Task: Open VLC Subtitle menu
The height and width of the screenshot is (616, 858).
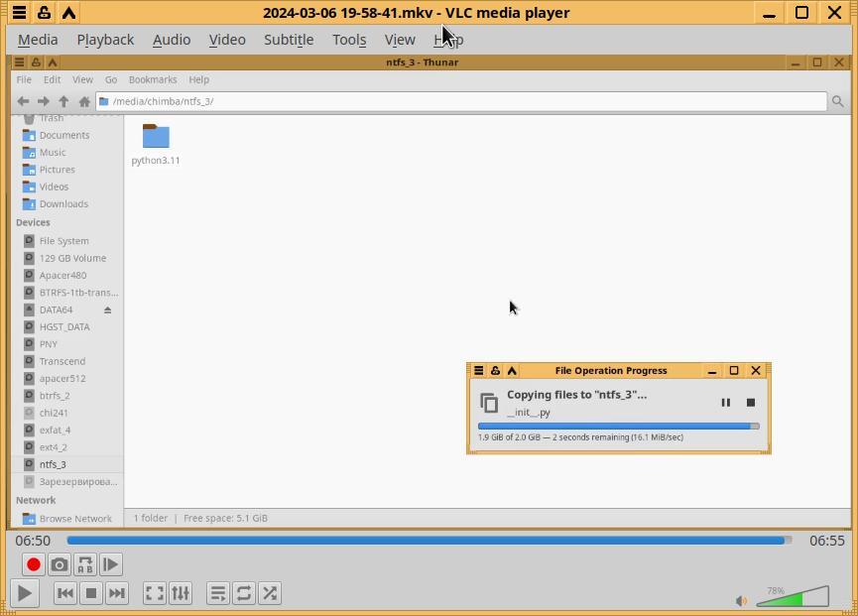Action: pos(289,40)
